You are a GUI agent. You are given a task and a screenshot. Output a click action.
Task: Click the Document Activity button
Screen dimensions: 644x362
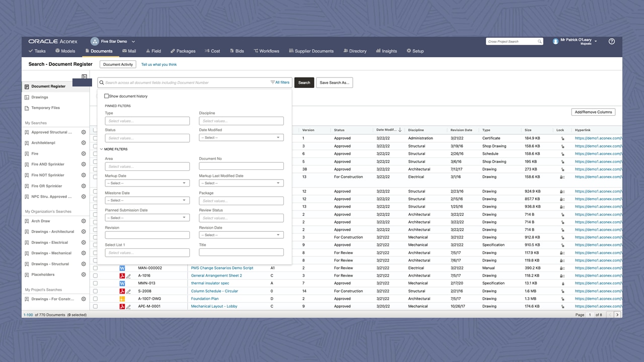coord(118,64)
